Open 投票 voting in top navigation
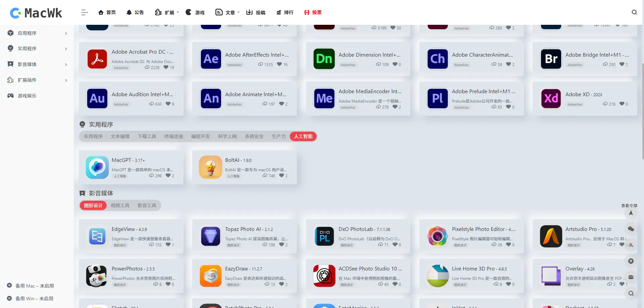 point(313,12)
